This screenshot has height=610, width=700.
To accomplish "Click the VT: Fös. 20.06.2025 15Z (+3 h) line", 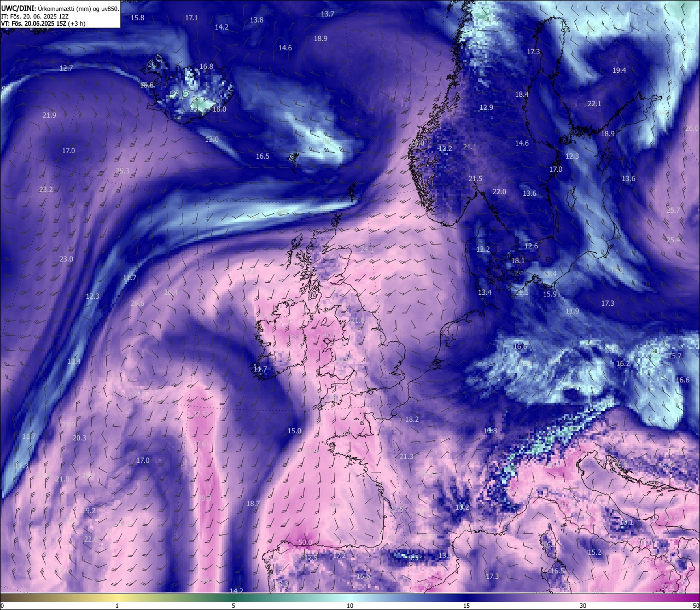I will click(x=43, y=24).
